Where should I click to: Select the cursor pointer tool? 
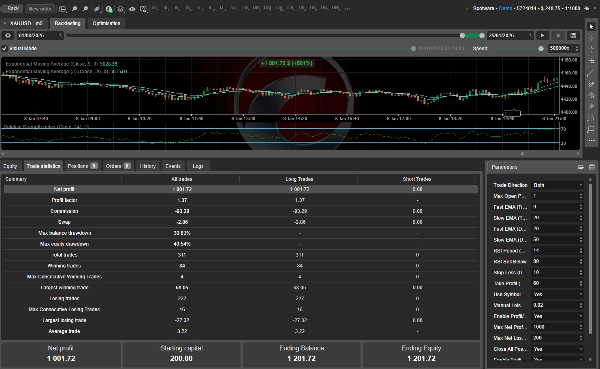tap(591, 26)
